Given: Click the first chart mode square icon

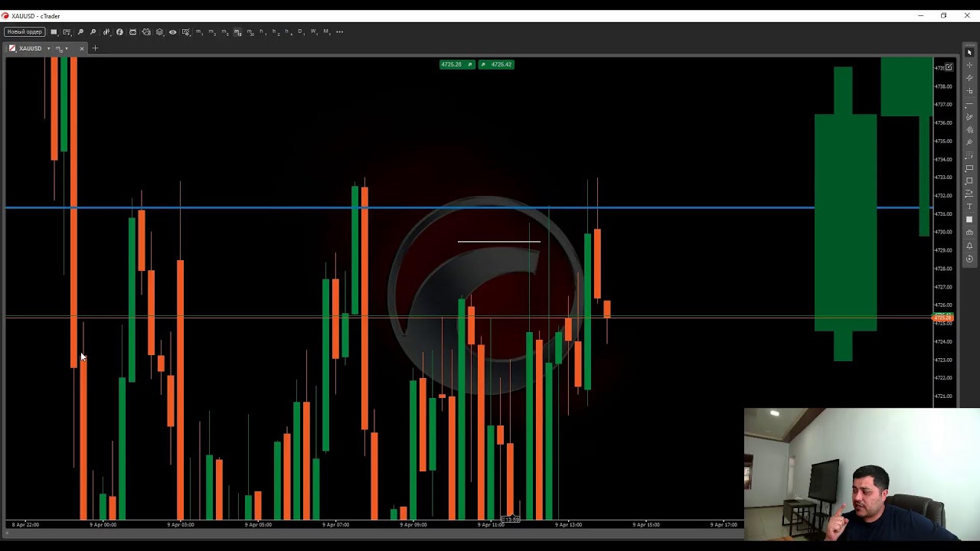Looking at the screenshot, I should tap(54, 32).
